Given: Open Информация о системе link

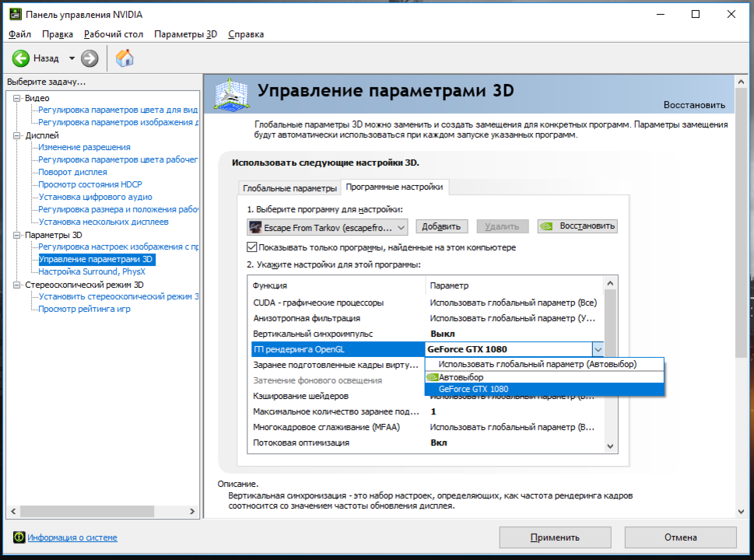Looking at the screenshot, I should [72, 537].
